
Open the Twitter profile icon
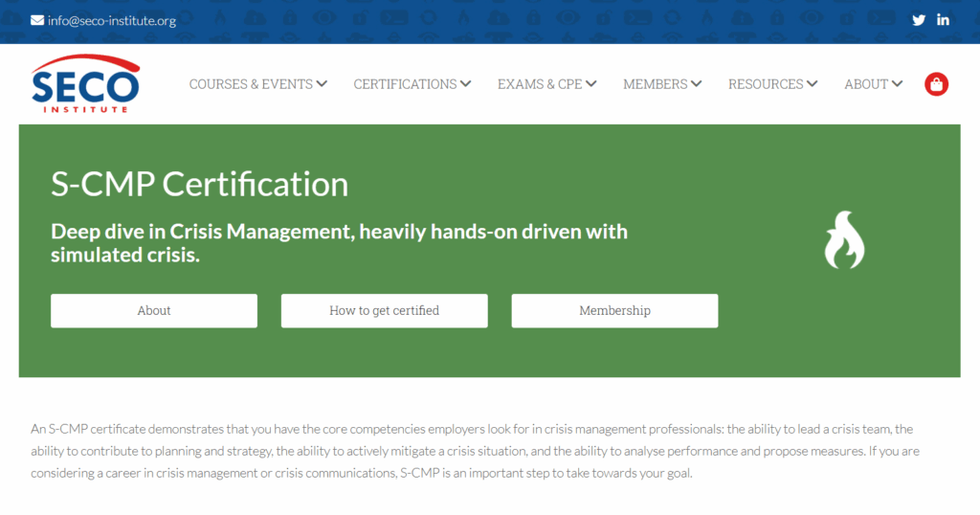click(x=918, y=20)
